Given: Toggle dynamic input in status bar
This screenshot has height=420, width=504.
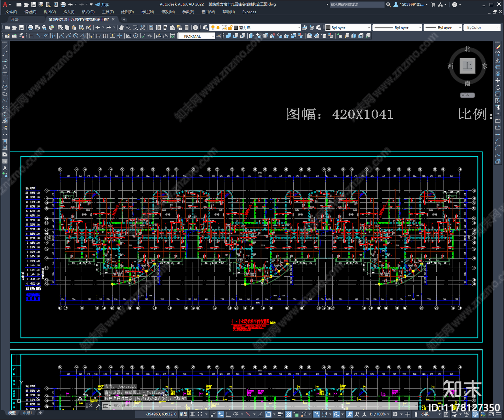Looking at the screenshot, I should (x=220, y=414).
